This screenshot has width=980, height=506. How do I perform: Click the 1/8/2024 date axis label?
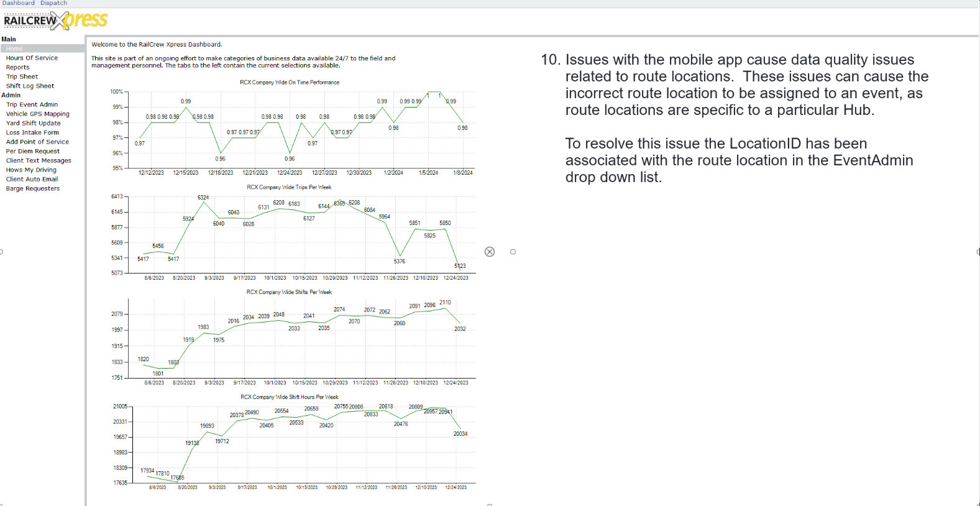click(463, 173)
